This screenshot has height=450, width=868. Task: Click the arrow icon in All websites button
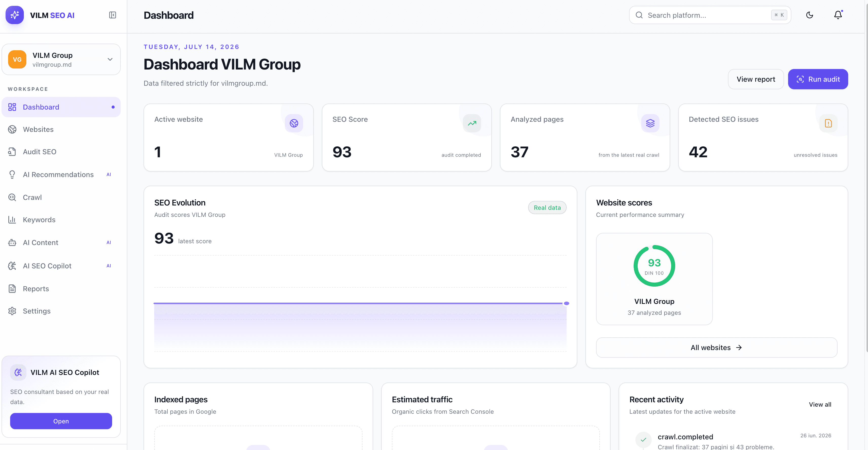[x=739, y=348]
